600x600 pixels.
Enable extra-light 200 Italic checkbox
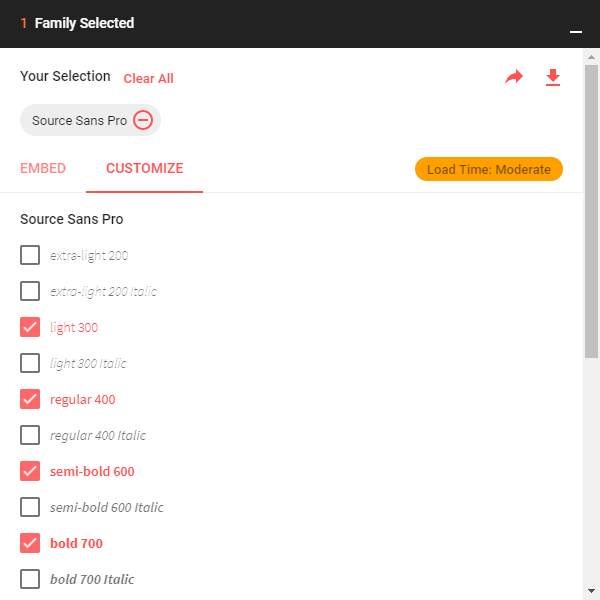30,291
